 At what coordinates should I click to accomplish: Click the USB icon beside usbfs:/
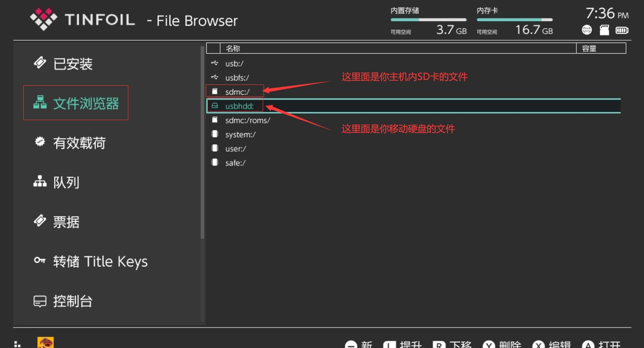coord(215,77)
